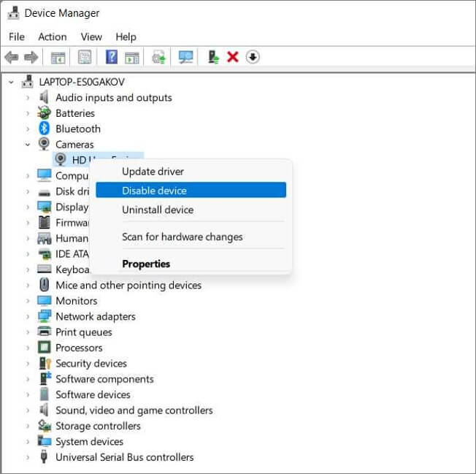Click the Update device driver toolbar icon
Screen dimensions: 476x474
[x=159, y=57]
